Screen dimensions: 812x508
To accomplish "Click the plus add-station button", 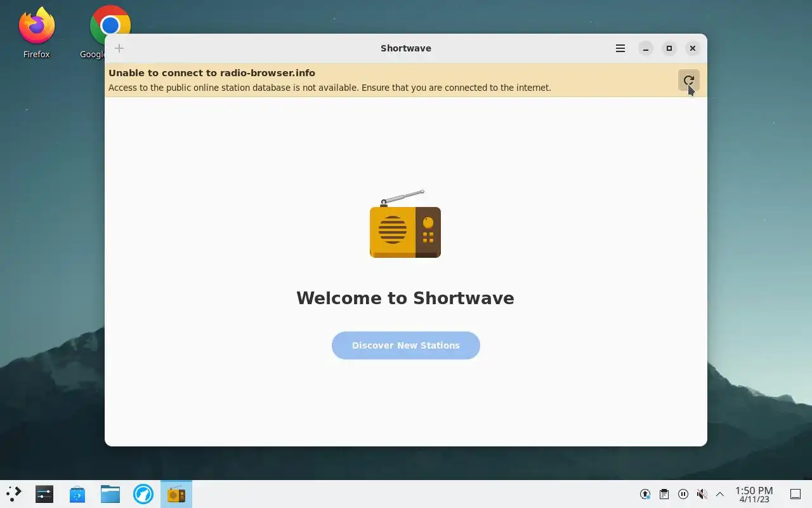I will (x=119, y=48).
